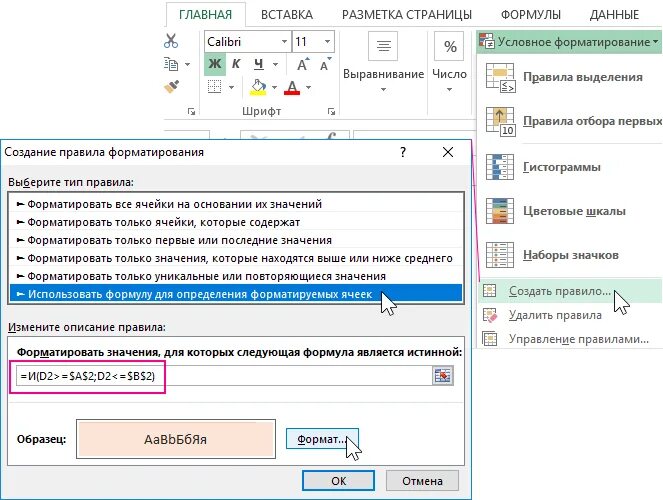Open the font color dropdown arrow
This screenshot has width=663, height=500.
click(x=308, y=87)
